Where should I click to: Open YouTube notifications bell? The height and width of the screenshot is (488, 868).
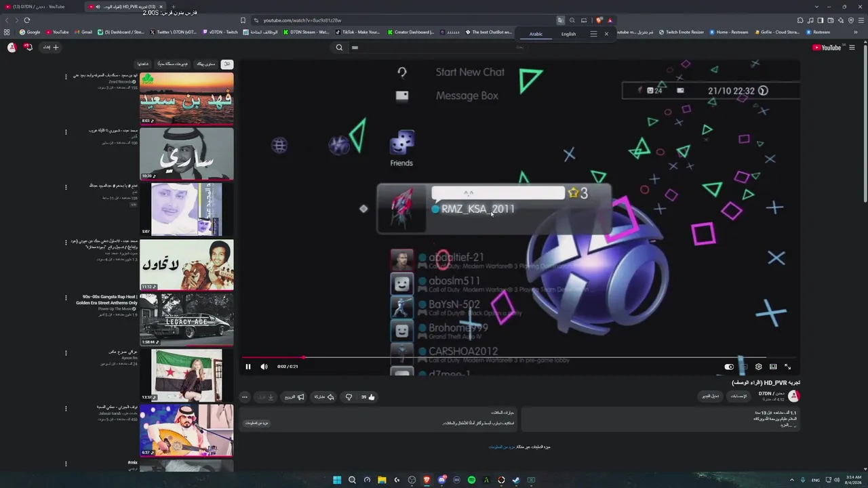pyautogui.click(x=28, y=47)
